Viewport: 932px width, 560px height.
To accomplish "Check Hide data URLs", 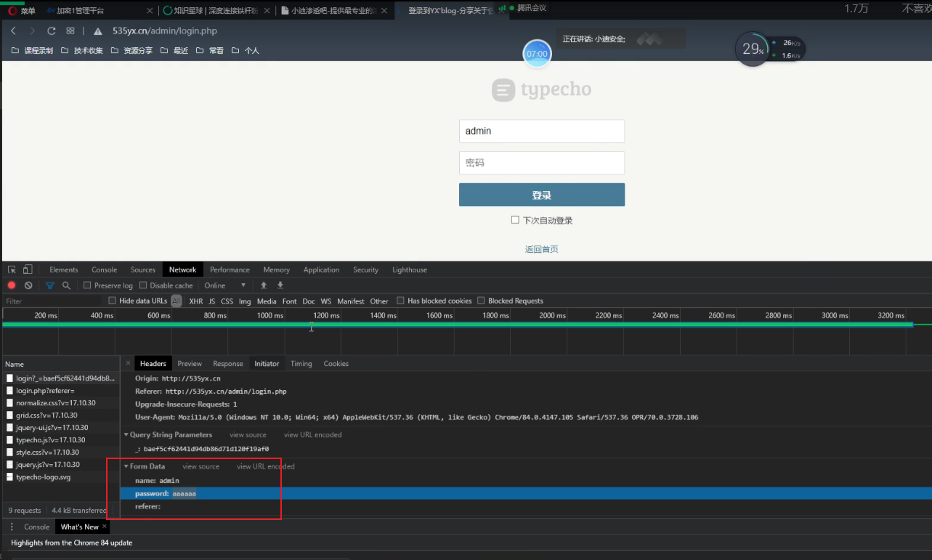I will point(112,301).
